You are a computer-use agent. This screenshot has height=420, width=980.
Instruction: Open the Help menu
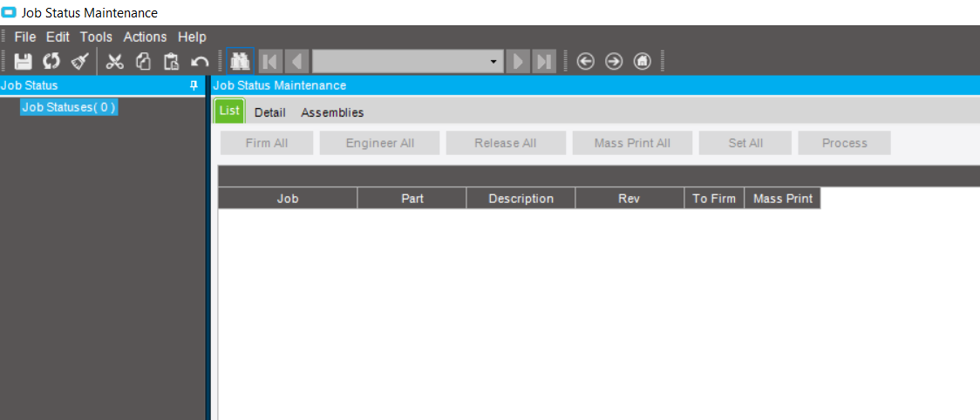(192, 37)
